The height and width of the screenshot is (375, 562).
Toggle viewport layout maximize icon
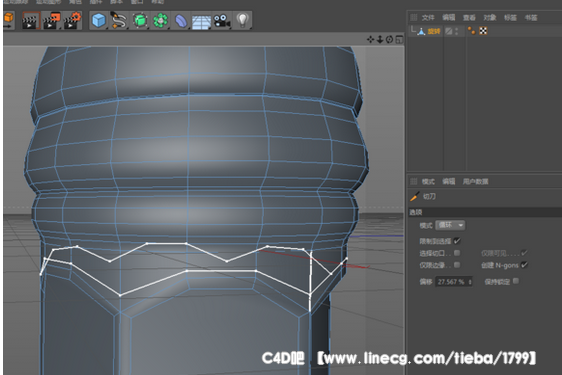pyautogui.click(x=399, y=39)
